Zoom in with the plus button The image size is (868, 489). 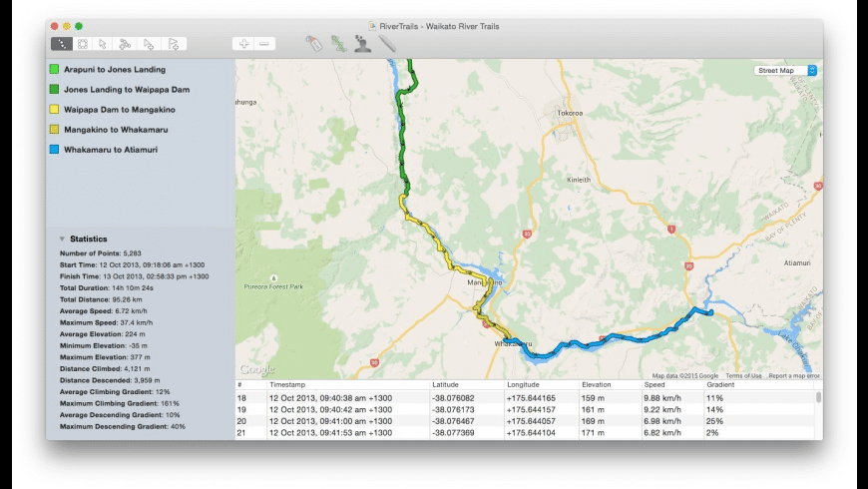[x=243, y=44]
